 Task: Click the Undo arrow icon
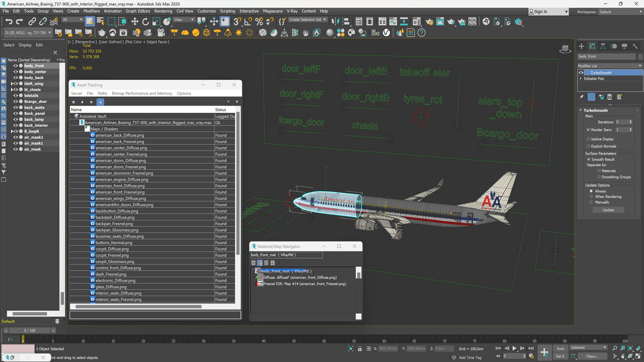(9, 22)
